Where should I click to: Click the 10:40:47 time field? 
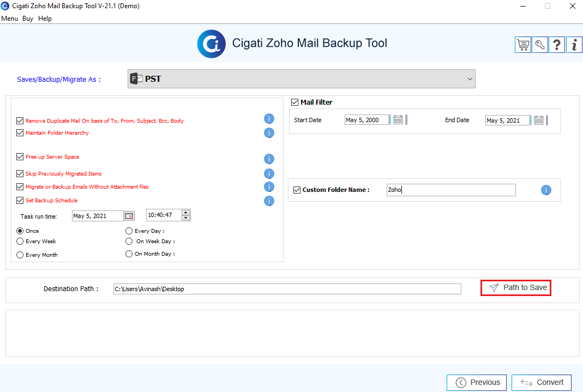[x=164, y=215]
